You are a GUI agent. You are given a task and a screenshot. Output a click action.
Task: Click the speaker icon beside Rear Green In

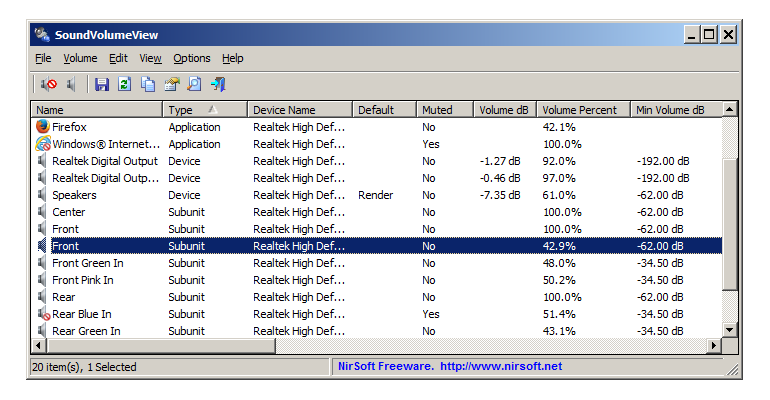(x=43, y=331)
